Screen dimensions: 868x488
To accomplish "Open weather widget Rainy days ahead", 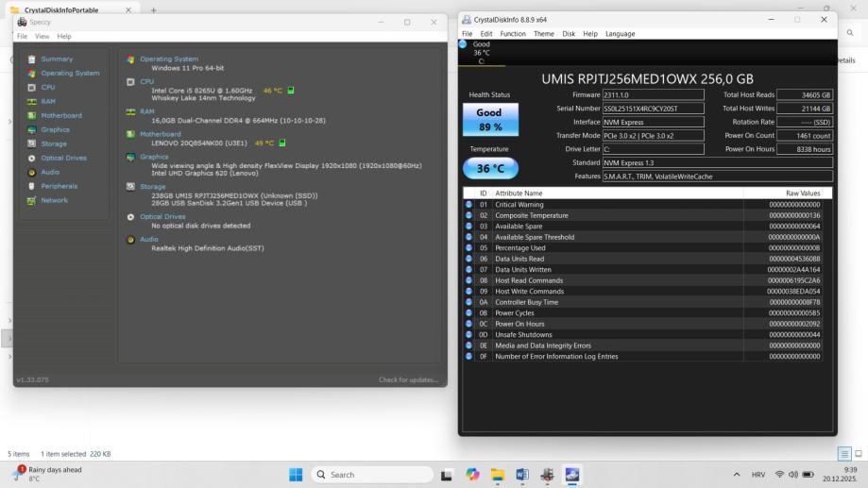I will (49, 474).
